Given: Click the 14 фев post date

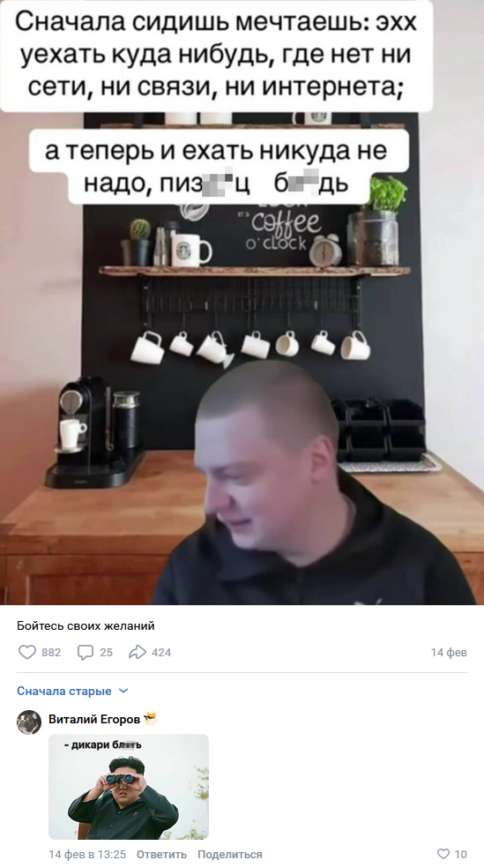Looking at the screenshot, I should (449, 653).
